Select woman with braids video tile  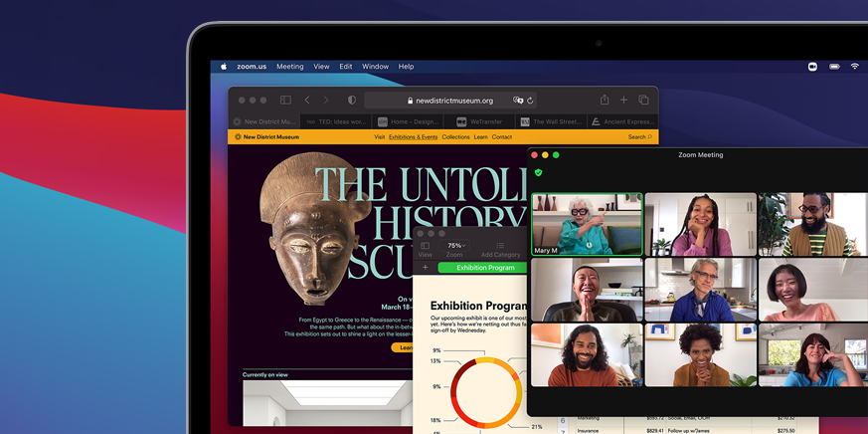tap(700, 225)
